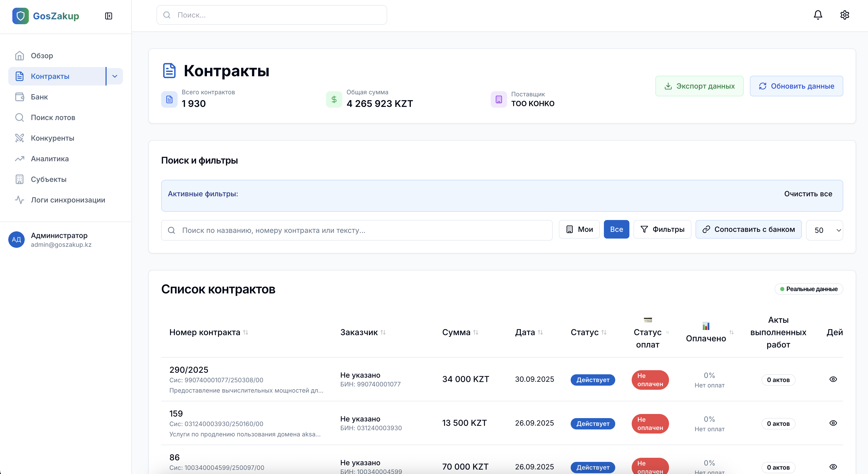Collapse the sidebar with the panel icon

tap(109, 16)
